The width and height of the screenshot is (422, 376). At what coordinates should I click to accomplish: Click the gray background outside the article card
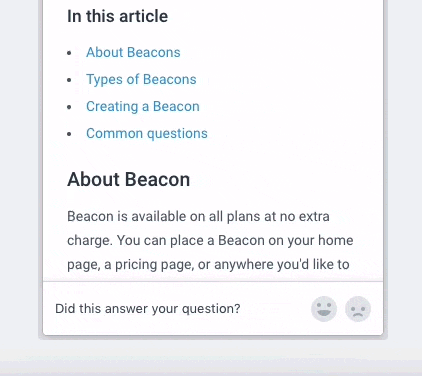19,167
